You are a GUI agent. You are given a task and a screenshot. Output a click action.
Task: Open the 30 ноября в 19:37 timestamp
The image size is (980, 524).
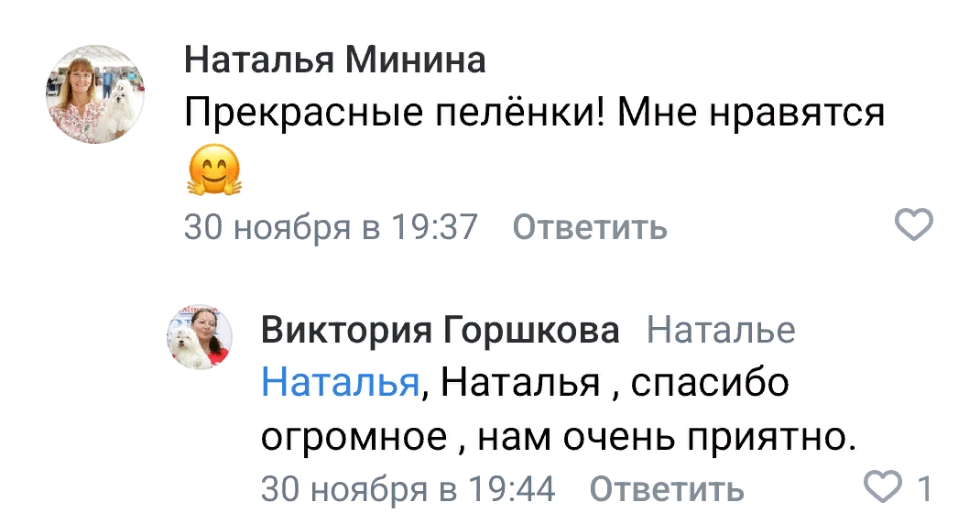click(x=331, y=226)
